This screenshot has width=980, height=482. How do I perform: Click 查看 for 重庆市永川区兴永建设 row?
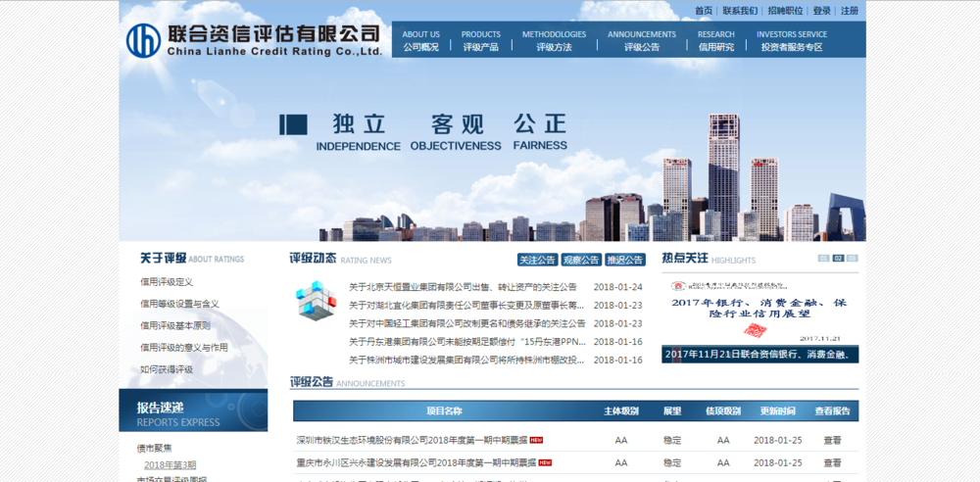[832, 463]
